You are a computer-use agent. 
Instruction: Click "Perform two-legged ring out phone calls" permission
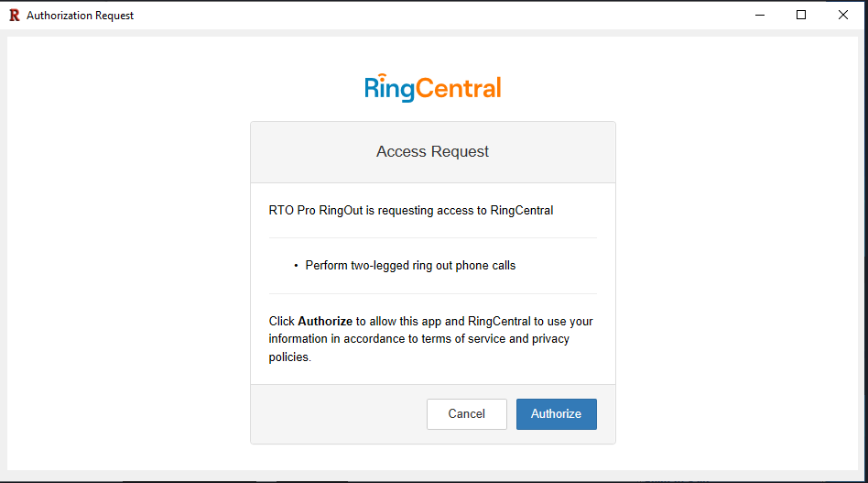coord(410,266)
